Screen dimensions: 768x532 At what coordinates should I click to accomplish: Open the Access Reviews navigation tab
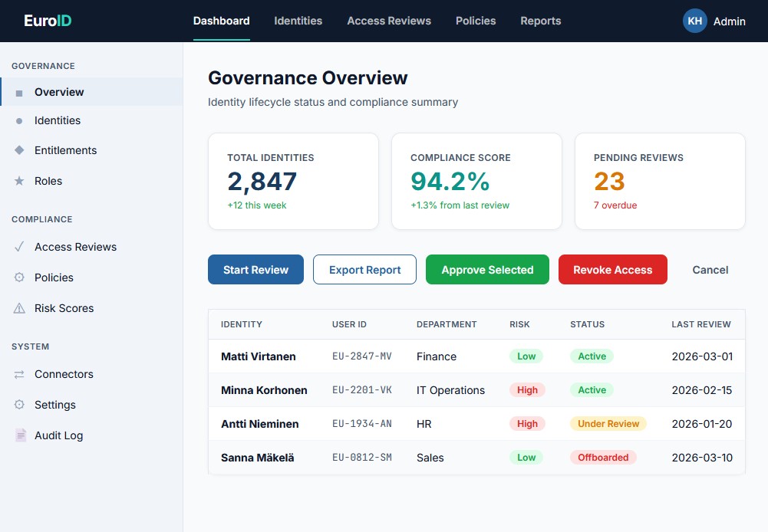[x=389, y=21]
